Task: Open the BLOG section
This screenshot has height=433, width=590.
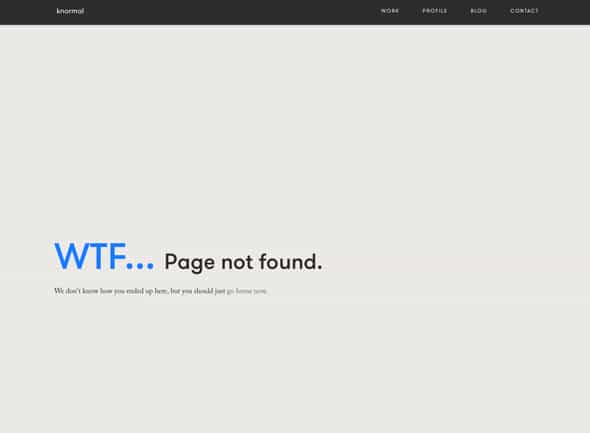Action: pos(479,11)
